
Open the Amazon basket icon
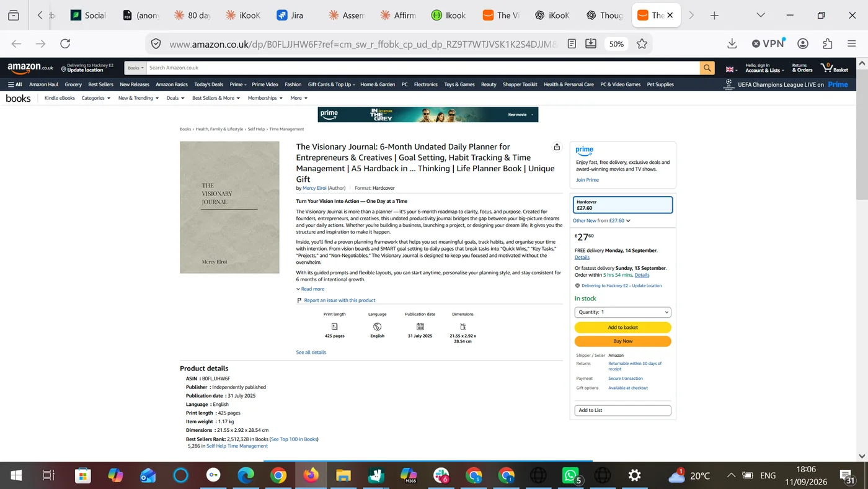point(835,68)
